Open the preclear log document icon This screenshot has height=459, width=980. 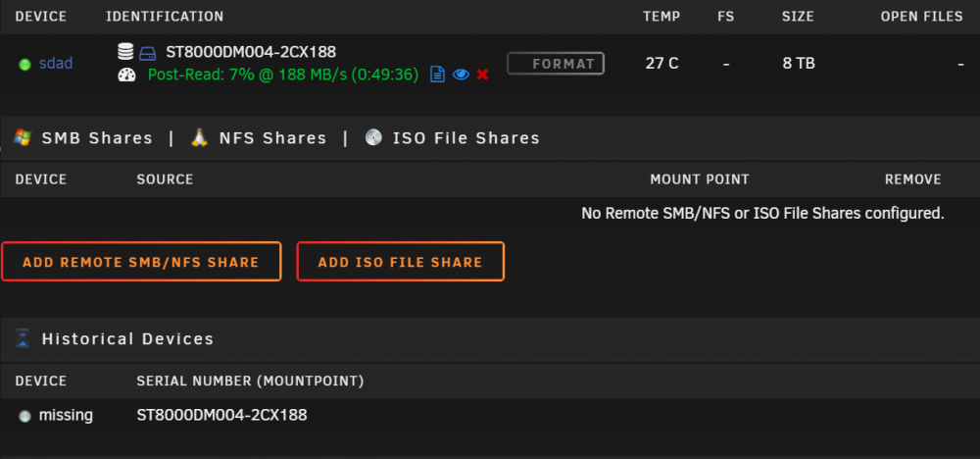[x=438, y=76]
